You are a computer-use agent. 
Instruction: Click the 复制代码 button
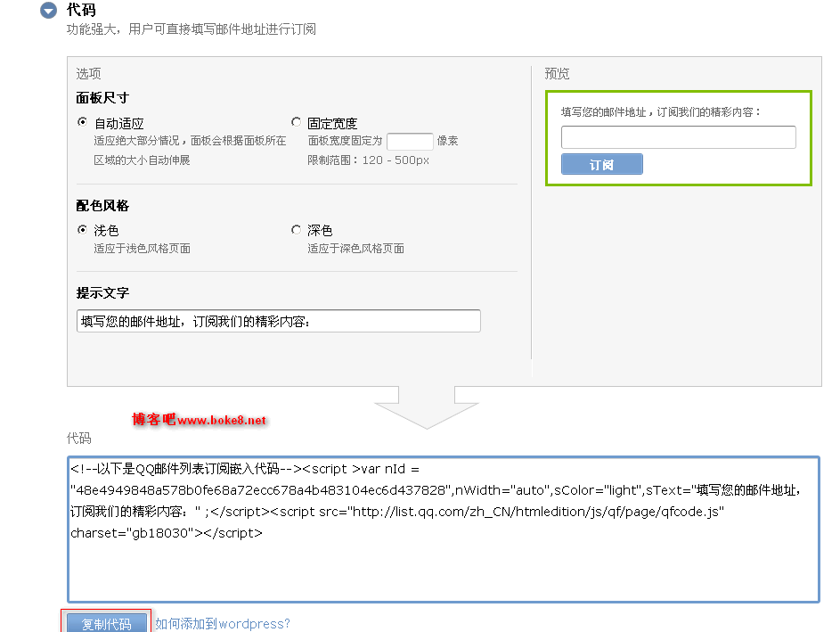pos(107,623)
